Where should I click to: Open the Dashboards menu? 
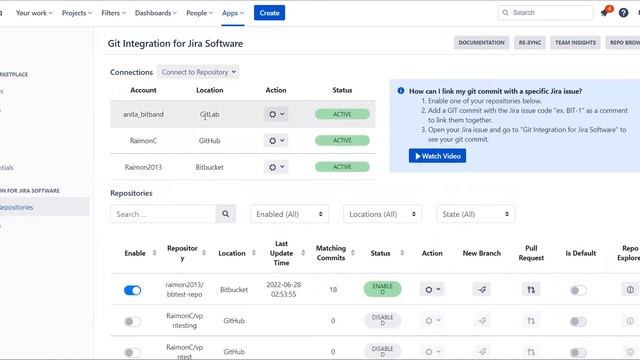click(156, 13)
